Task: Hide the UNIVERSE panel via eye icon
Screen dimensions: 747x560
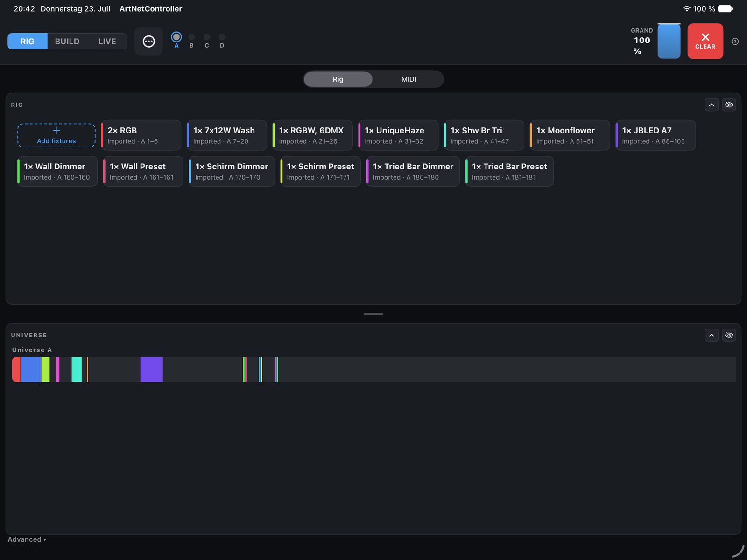Action: coord(729,335)
